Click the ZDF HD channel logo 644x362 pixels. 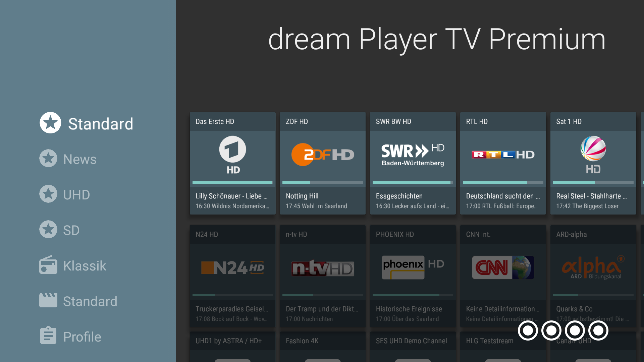[x=322, y=154]
